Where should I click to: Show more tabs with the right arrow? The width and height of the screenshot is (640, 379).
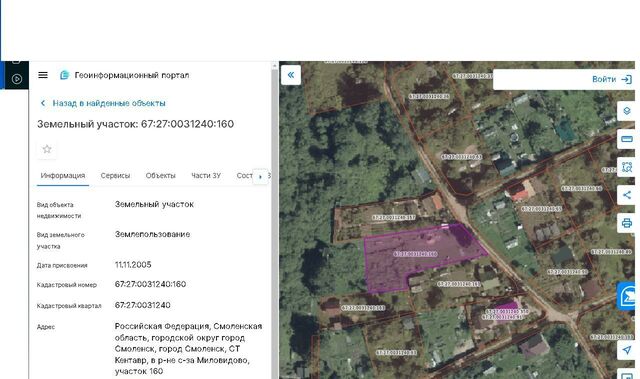click(x=260, y=177)
